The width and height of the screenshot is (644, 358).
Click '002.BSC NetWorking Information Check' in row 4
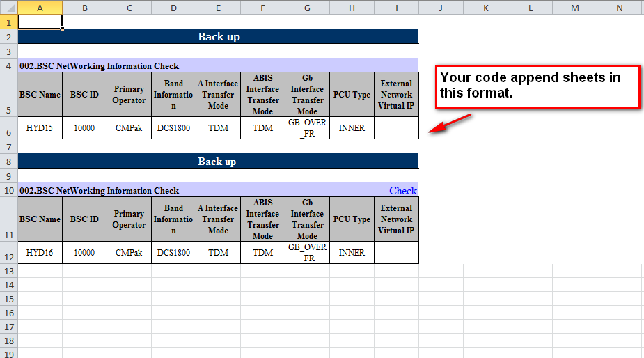pyautogui.click(x=99, y=65)
